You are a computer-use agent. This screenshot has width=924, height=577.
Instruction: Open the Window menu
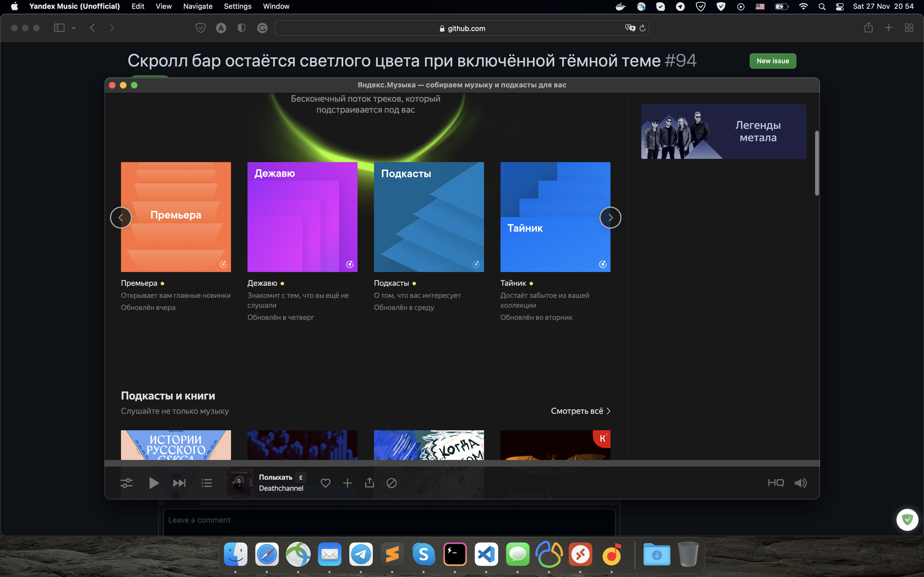276,6
